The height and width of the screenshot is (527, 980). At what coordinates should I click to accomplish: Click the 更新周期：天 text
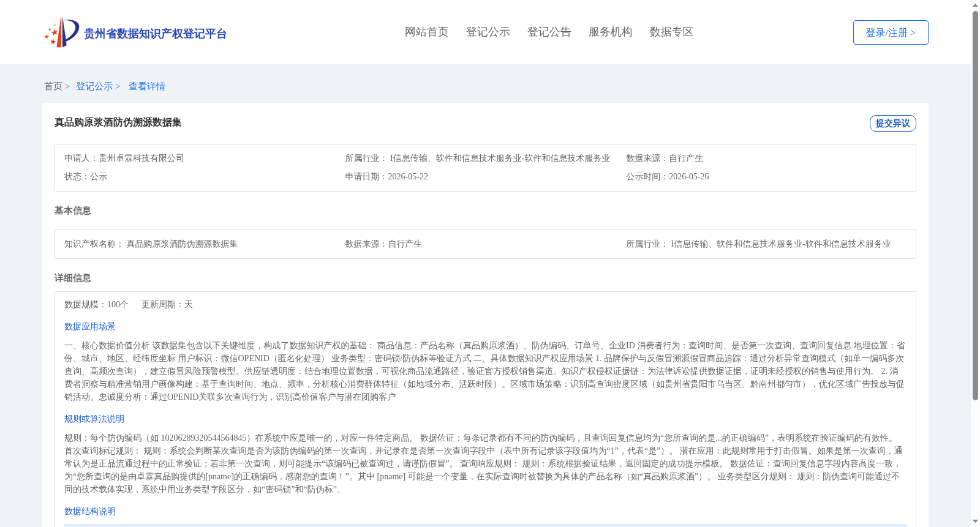tap(167, 304)
